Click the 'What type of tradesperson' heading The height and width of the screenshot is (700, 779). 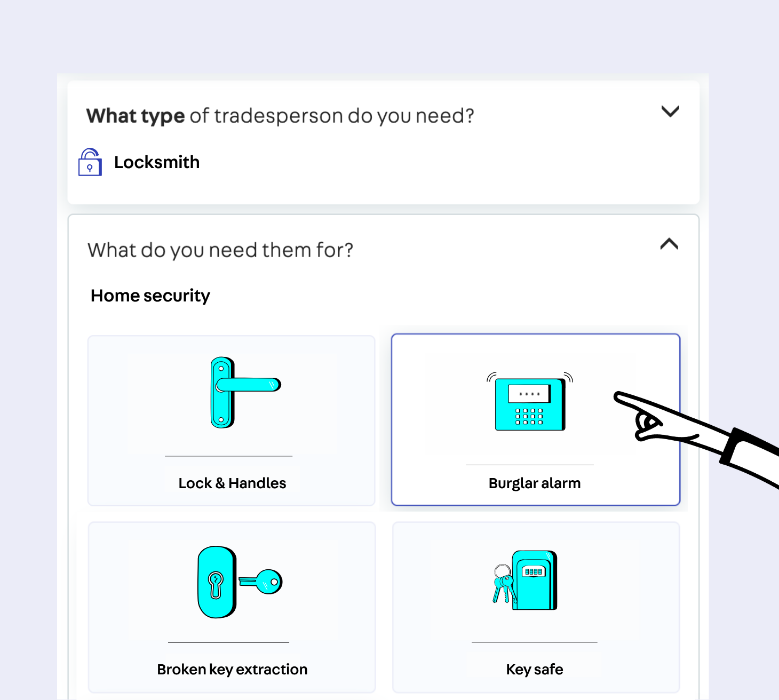pos(280,116)
